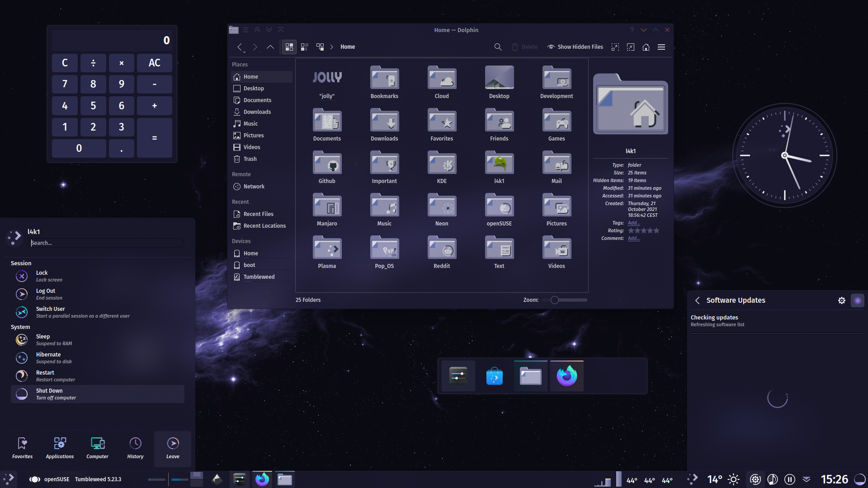The height and width of the screenshot is (488, 868).
Task: Click the Select All icon in Dolphin toolbar
Action: click(x=615, y=47)
